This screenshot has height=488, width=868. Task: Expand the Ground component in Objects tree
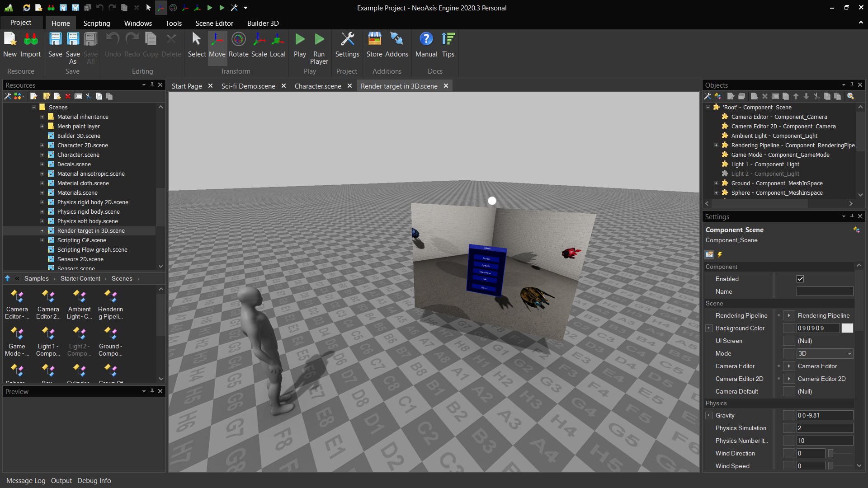716,183
